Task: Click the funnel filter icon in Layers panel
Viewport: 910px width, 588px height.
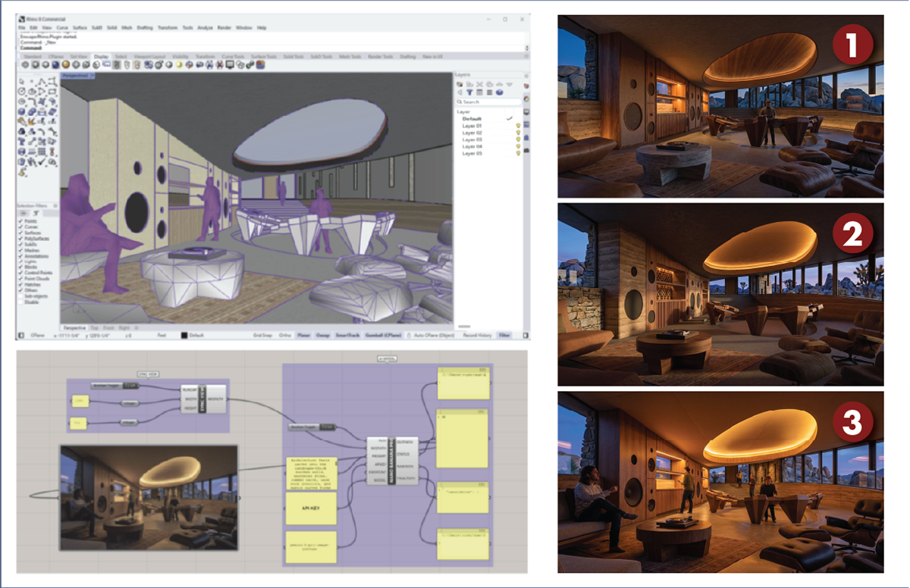Action: 469,92
